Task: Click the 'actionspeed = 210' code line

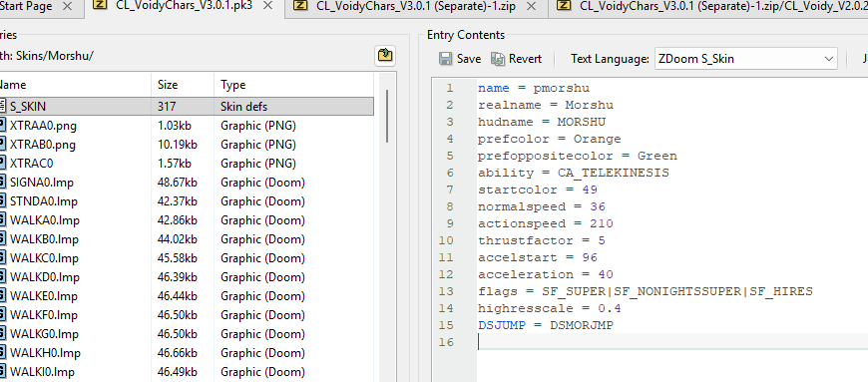Action: [x=546, y=223]
